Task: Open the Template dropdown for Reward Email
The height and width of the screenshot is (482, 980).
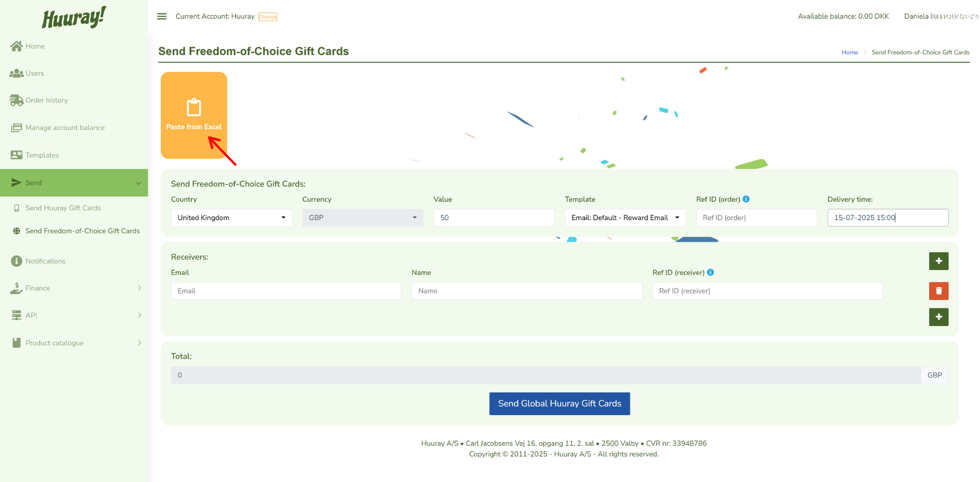Action: pyautogui.click(x=624, y=218)
